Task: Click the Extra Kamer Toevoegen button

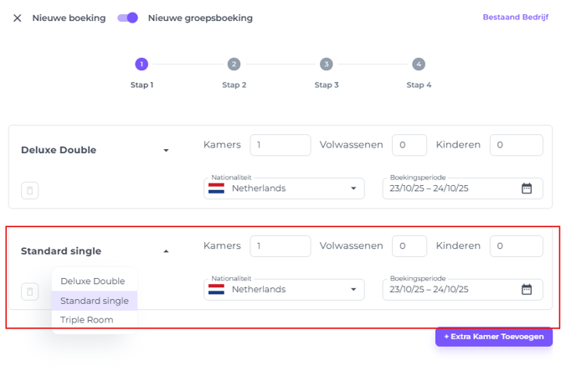Action: coord(494,337)
